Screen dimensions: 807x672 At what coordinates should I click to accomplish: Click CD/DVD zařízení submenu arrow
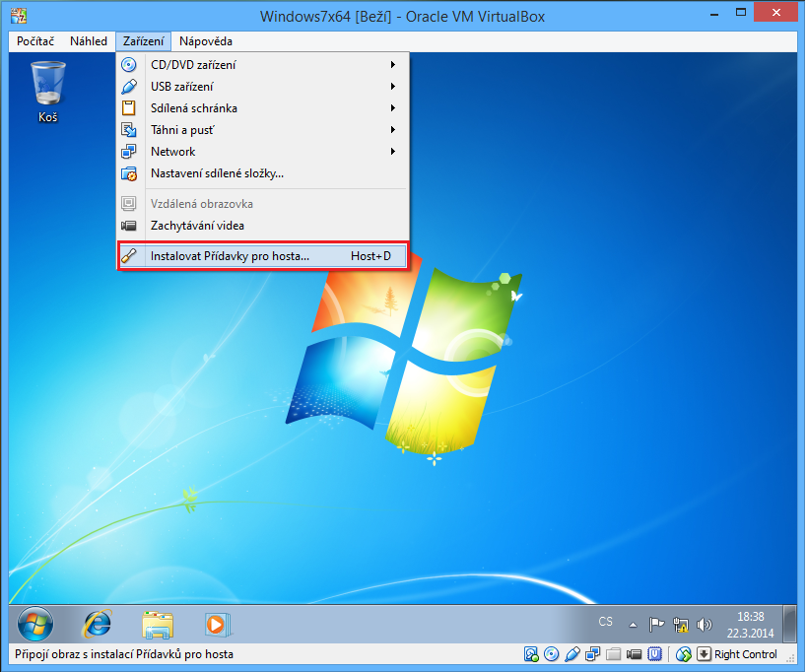(393, 65)
